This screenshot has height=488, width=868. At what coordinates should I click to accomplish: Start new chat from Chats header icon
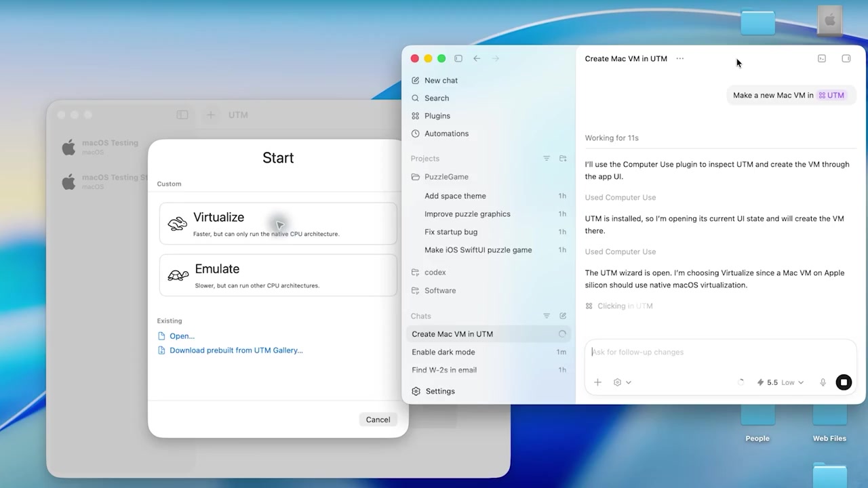coord(563,316)
